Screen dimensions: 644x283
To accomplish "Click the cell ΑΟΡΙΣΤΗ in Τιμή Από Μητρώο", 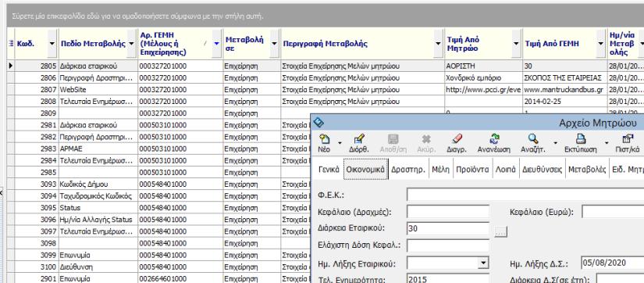I will (x=483, y=66).
